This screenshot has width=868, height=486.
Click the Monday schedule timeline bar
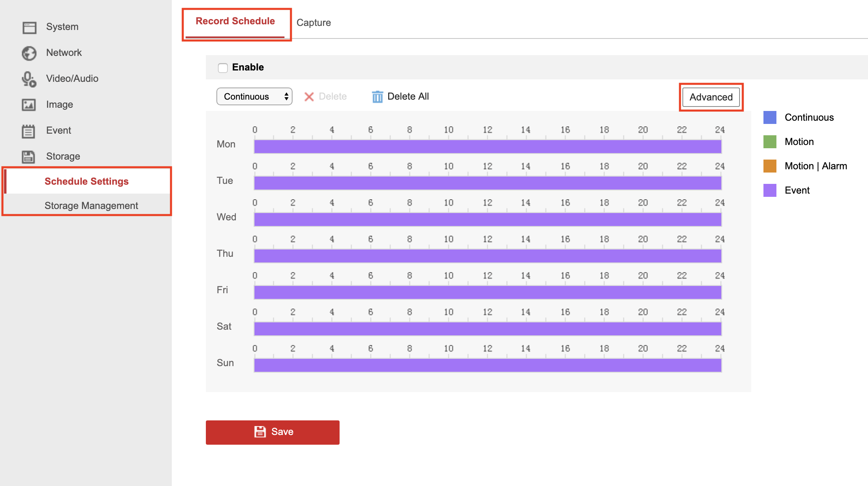(x=487, y=147)
